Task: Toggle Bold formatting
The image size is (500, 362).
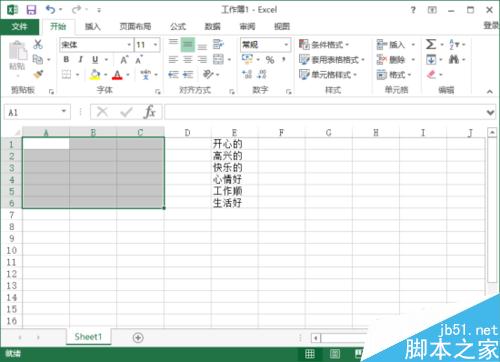Action: coord(66,60)
